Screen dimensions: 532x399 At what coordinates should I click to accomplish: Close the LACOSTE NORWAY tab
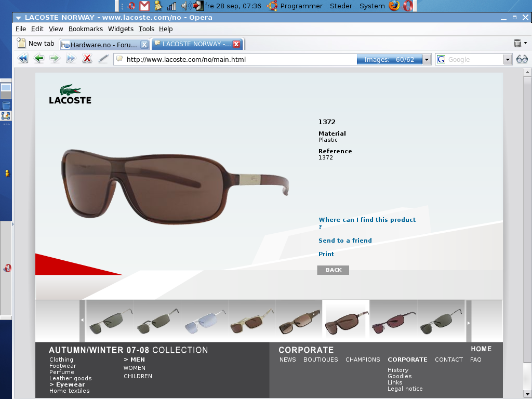click(x=236, y=44)
